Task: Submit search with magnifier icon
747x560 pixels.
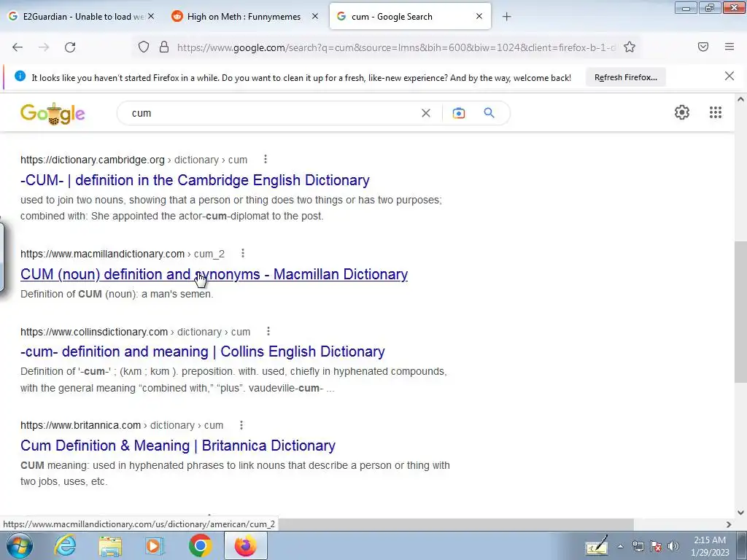Action: point(489,113)
